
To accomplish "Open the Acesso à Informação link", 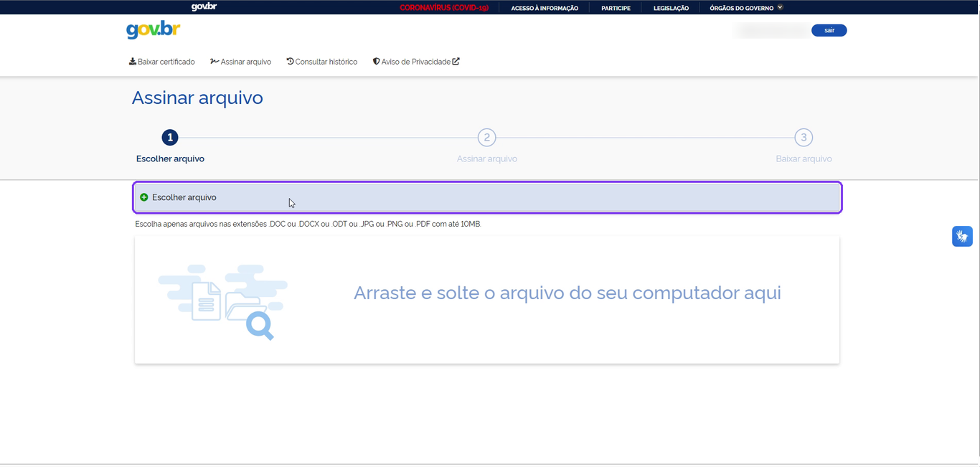I will pyautogui.click(x=545, y=8).
